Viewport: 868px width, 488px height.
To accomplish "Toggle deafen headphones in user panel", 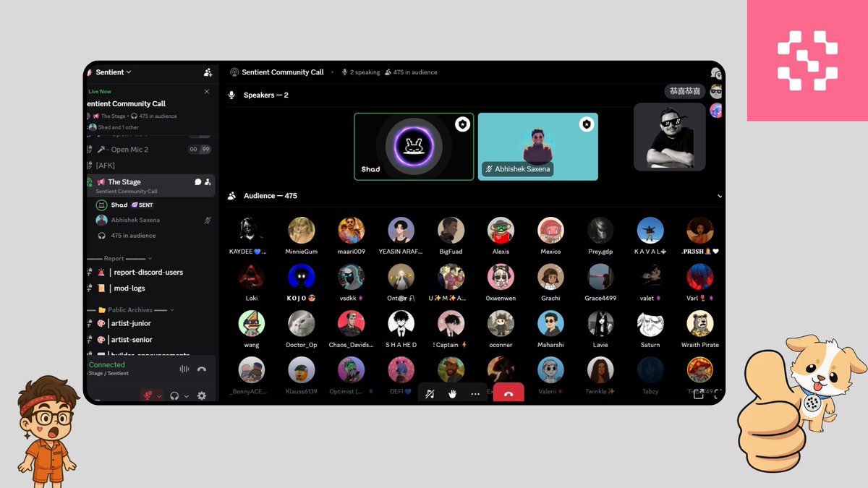I will (x=174, y=395).
